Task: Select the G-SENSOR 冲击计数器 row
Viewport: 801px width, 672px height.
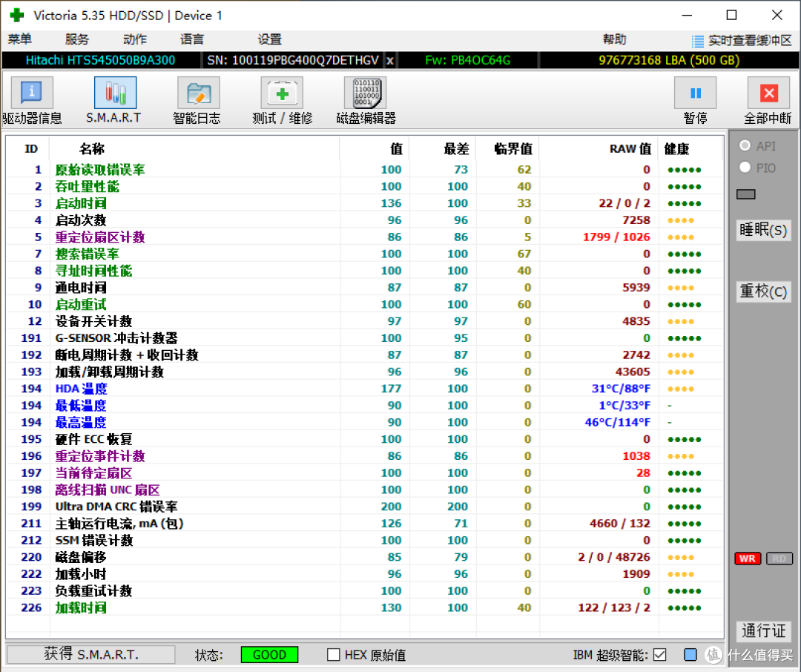Action: coord(364,338)
